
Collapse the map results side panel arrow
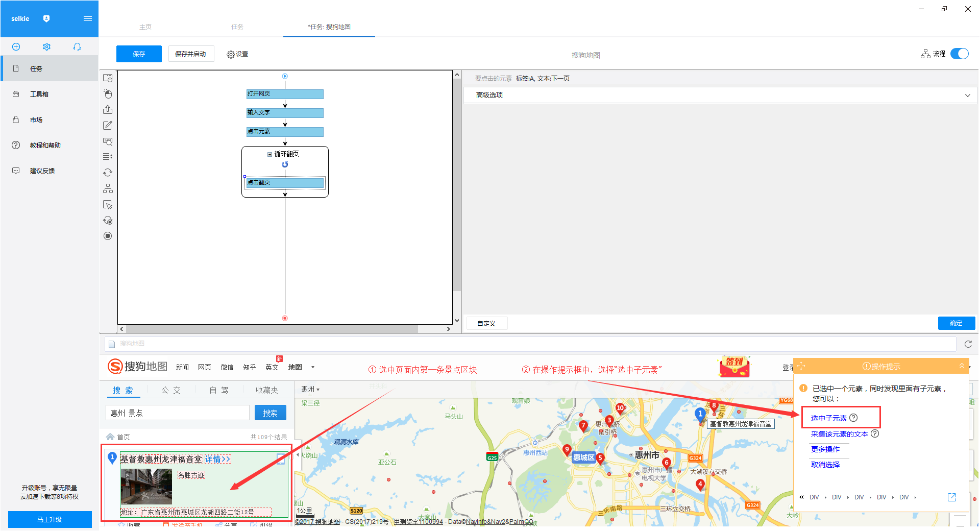pyautogui.click(x=298, y=454)
